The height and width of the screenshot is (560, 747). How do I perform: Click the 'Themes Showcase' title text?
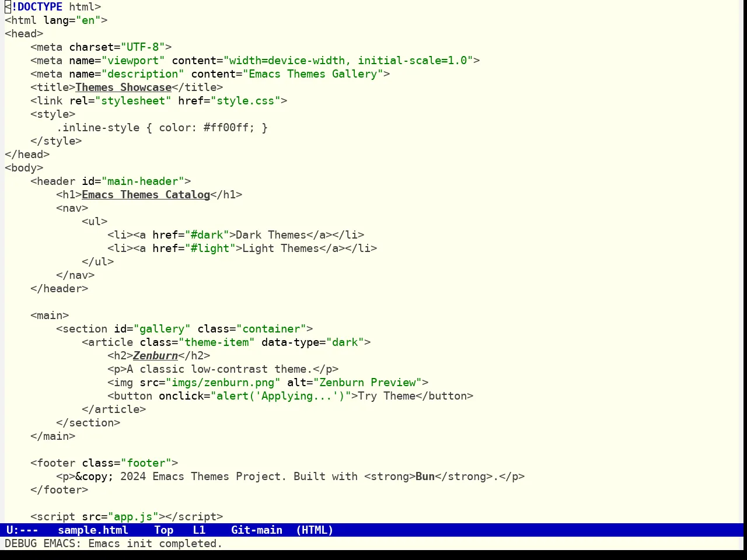tap(123, 87)
